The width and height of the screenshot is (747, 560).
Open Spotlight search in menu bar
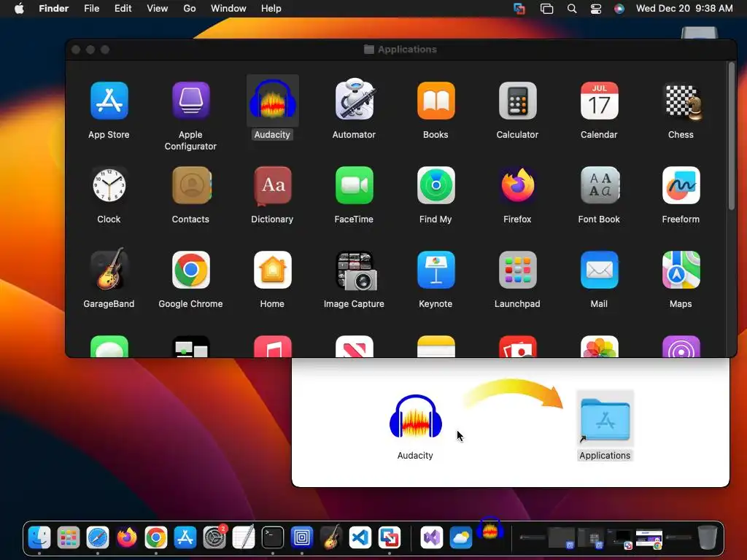[x=572, y=9]
